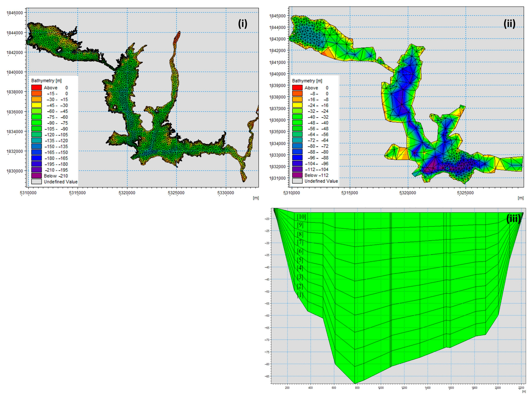Click layer label [5] in the cross-section
The width and height of the screenshot is (532, 398).
300,260
